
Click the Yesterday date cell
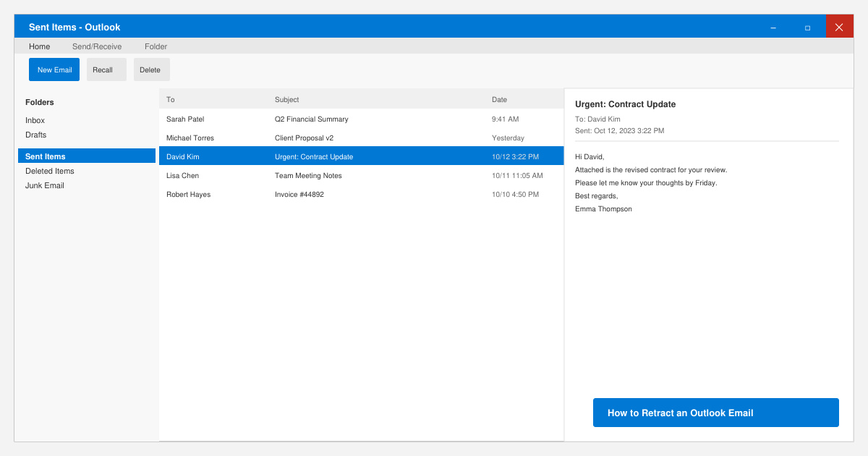tap(508, 138)
